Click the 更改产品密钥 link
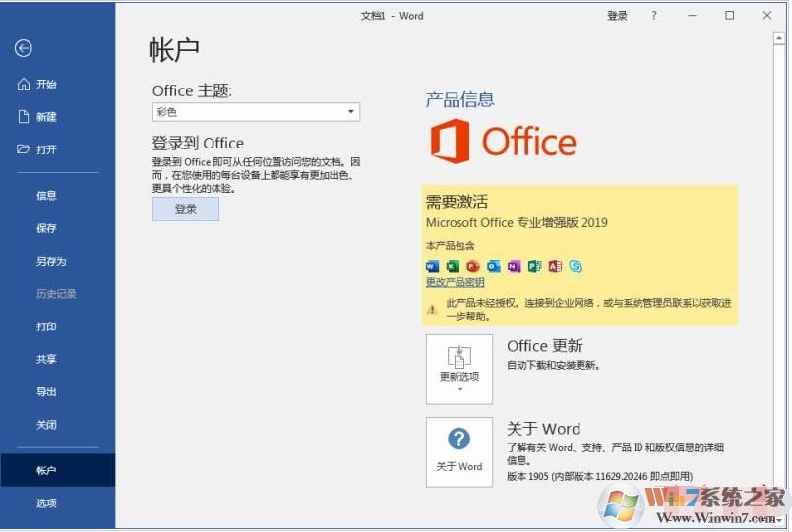The image size is (792, 532). (x=456, y=282)
